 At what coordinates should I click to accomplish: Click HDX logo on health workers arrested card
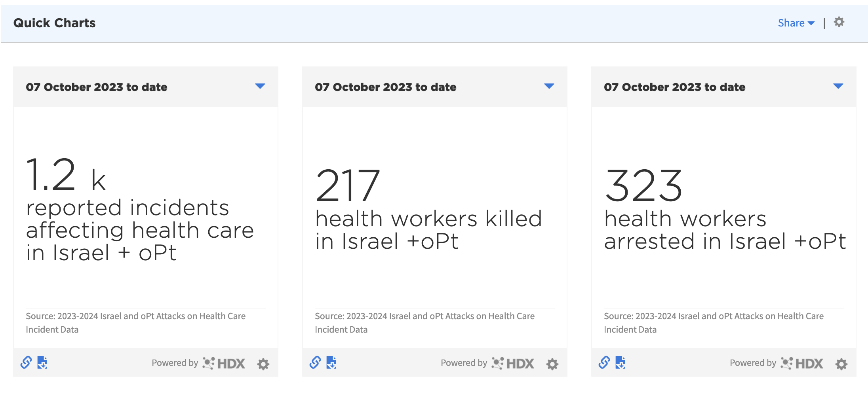(802, 363)
